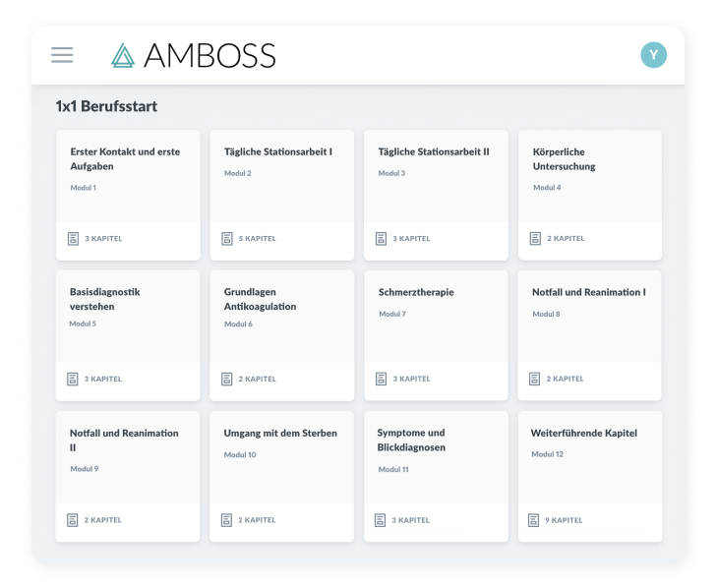Click the Modul 3 label
This screenshot has width=718, height=588.
coord(391,173)
